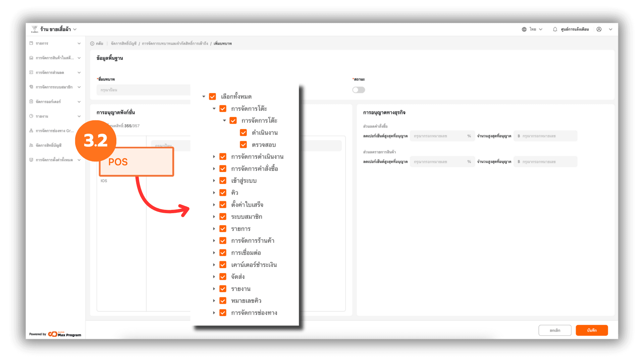
Task: Click the globe language icon
Action: click(x=524, y=29)
